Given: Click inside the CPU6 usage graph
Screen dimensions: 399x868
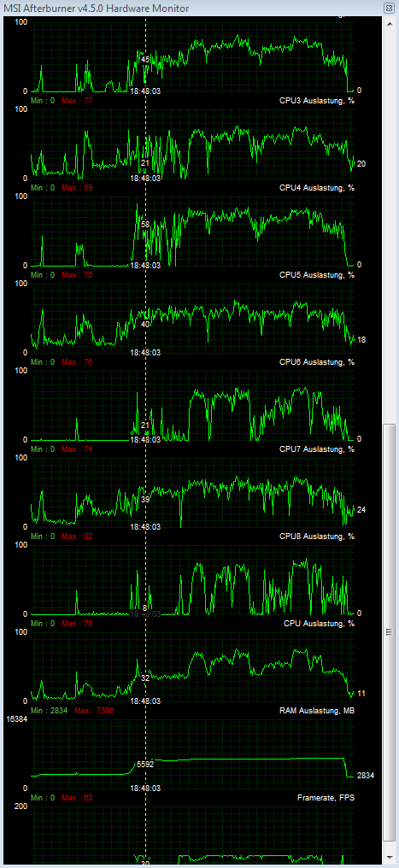Looking at the screenshot, I should point(192,405).
